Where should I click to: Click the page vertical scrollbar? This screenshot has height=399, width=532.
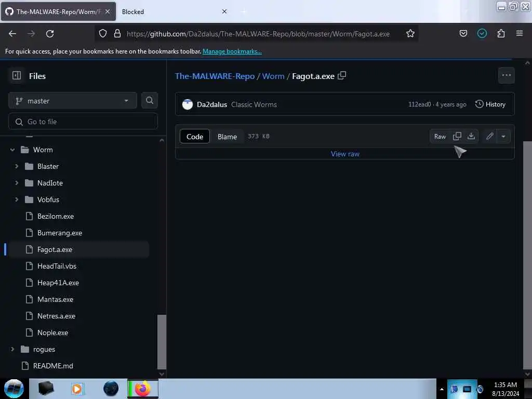click(527, 255)
